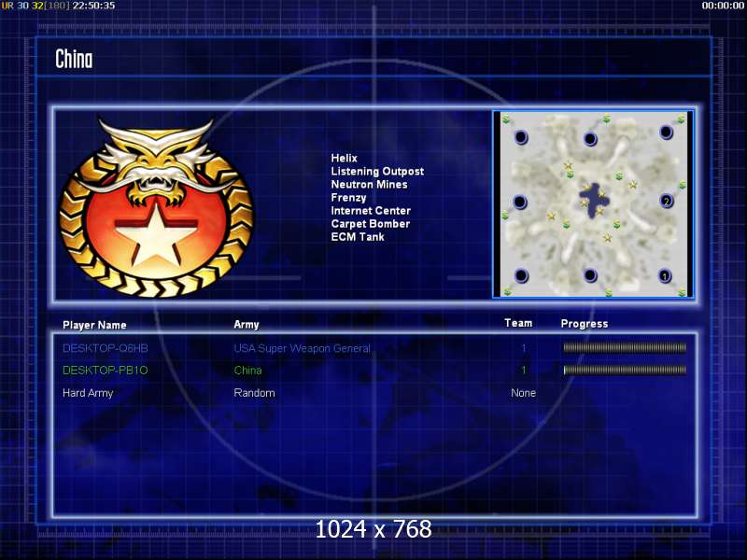The height and width of the screenshot is (560, 747).
Task: Click the "Frenzy" entry
Action: click(x=348, y=198)
